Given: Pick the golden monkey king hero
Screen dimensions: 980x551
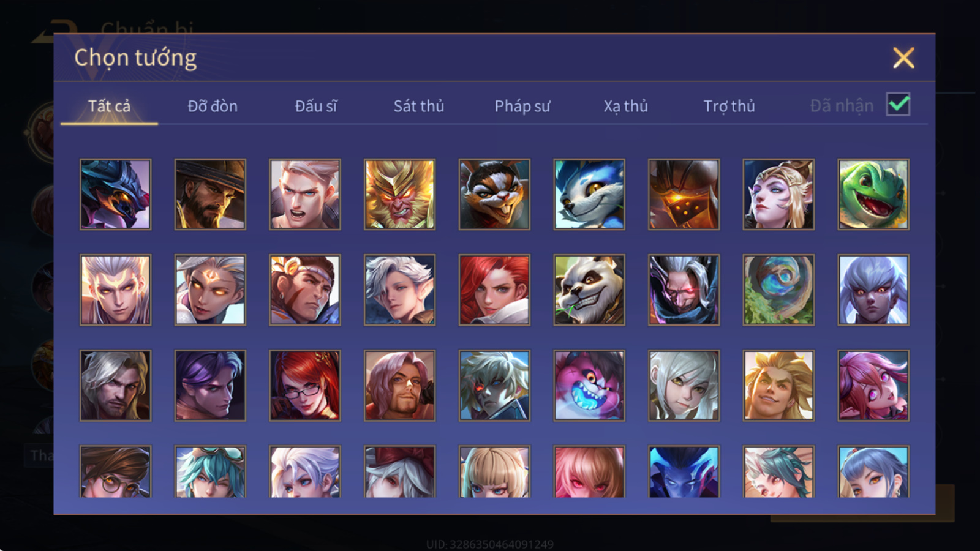Looking at the screenshot, I should click(x=399, y=194).
